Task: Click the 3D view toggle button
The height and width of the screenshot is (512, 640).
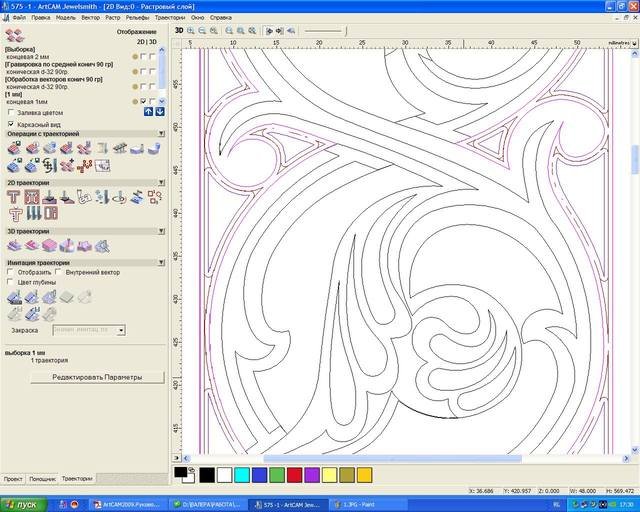Action: click(x=179, y=31)
